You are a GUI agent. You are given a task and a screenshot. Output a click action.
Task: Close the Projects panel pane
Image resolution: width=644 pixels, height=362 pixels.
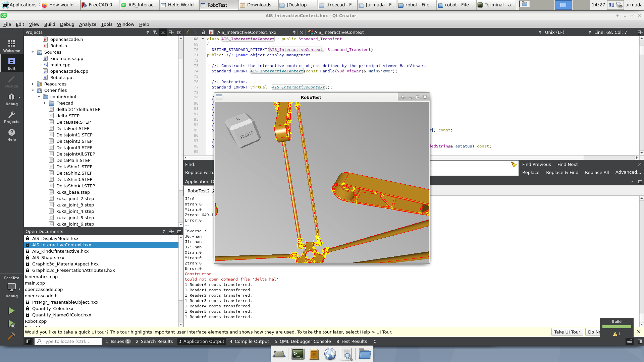(x=179, y=32)
